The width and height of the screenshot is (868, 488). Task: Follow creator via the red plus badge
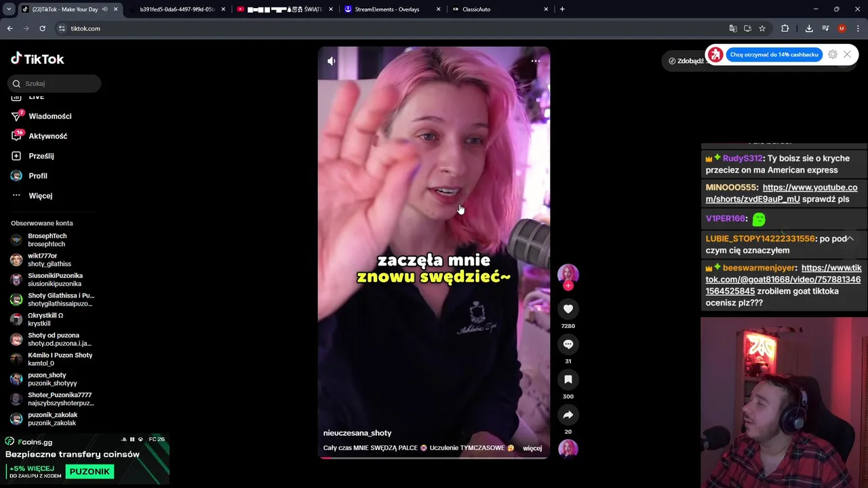(x=568, y=286)
